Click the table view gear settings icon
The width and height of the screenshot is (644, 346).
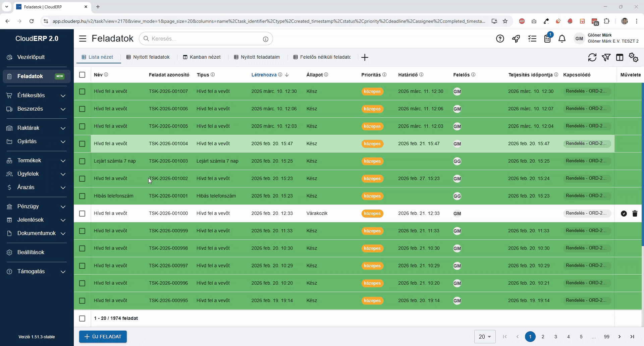(633, 57)
